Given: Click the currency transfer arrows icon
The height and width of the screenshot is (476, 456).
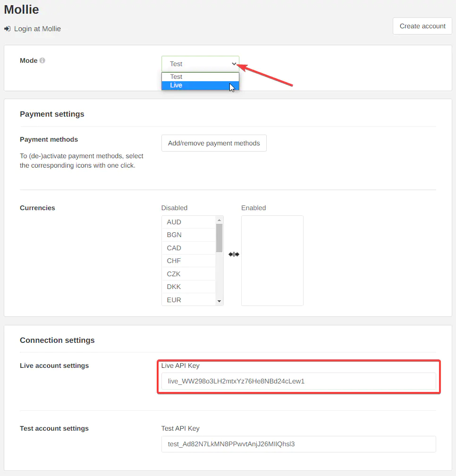Looking at the screenshot, I should [234, 254].
